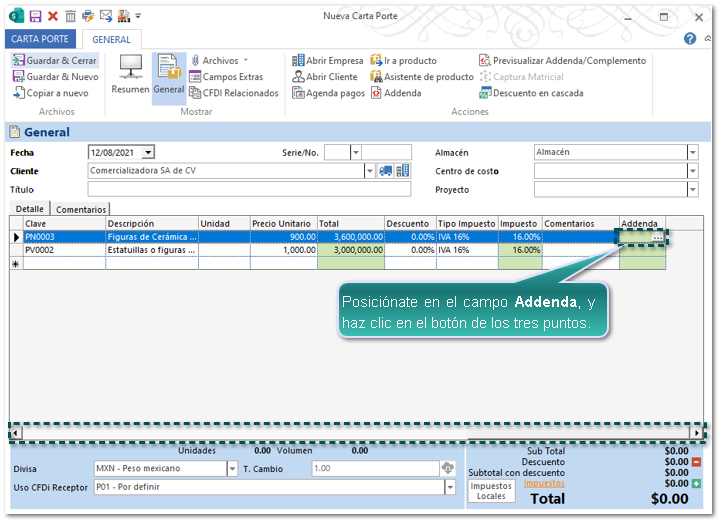
Task: Click the Agenda pagos icon
Action: 298,93
